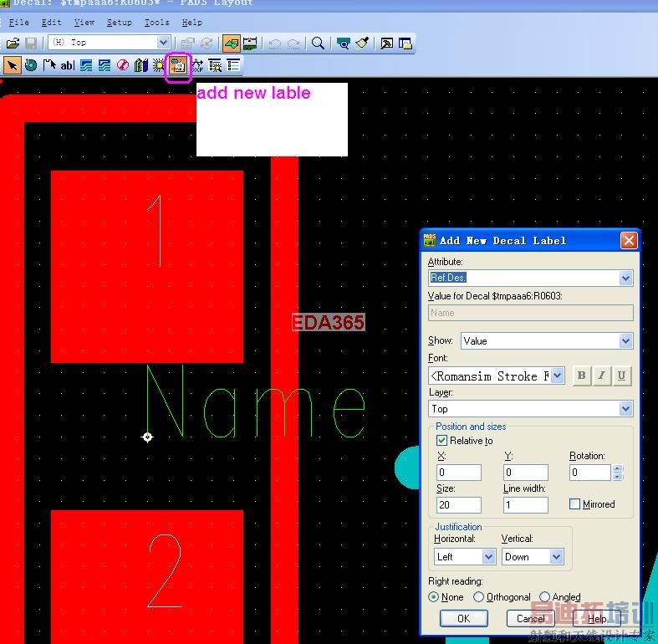This screenshot has width=658, height=644.
Task: Select the Orthogonal right reading option
Action: tap(478, 597)
